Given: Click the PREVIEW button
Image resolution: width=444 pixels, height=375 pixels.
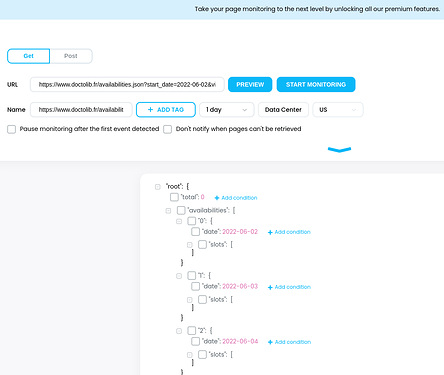Looking at the screenshot, I should tap(250, 85).
